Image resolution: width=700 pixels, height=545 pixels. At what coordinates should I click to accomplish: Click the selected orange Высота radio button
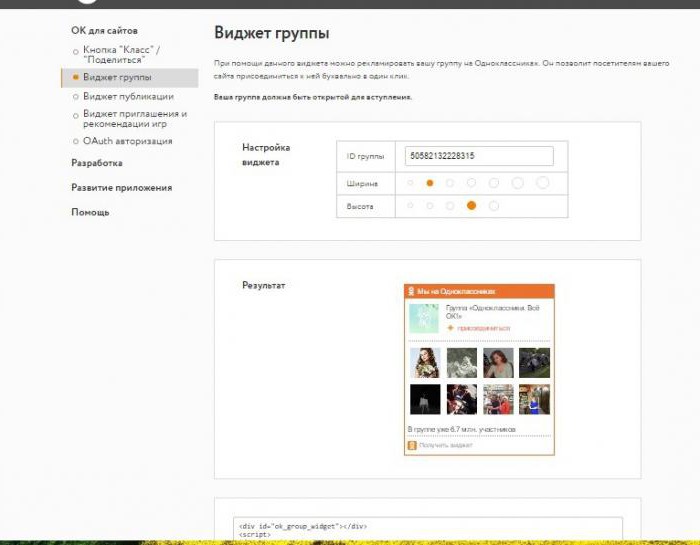pos(471,205)
